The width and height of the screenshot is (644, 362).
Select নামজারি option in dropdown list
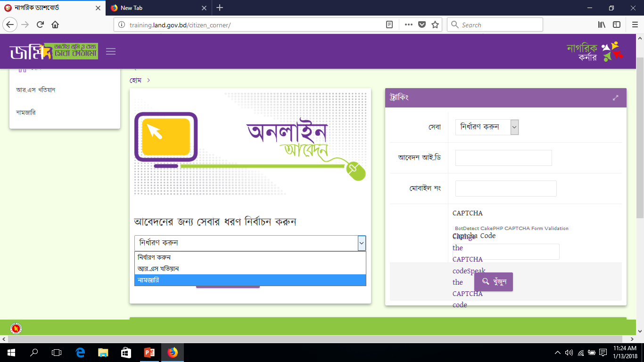(250, 280)
